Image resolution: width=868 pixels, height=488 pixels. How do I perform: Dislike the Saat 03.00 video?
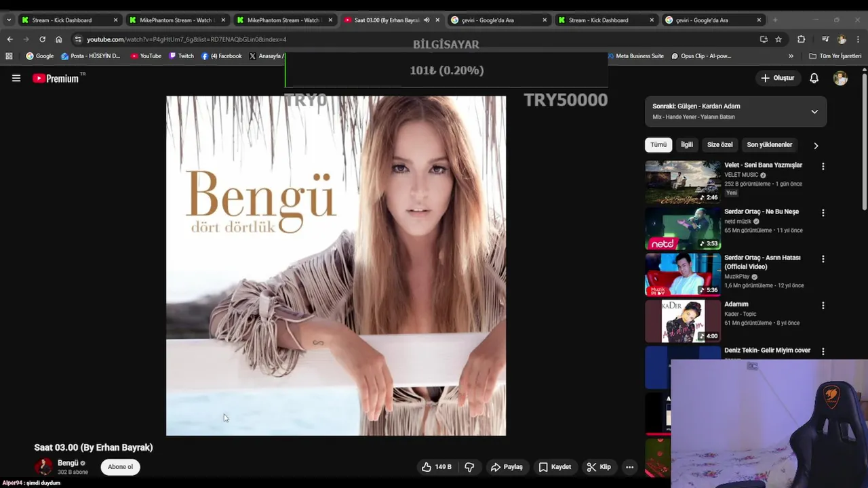coord(469,467)
